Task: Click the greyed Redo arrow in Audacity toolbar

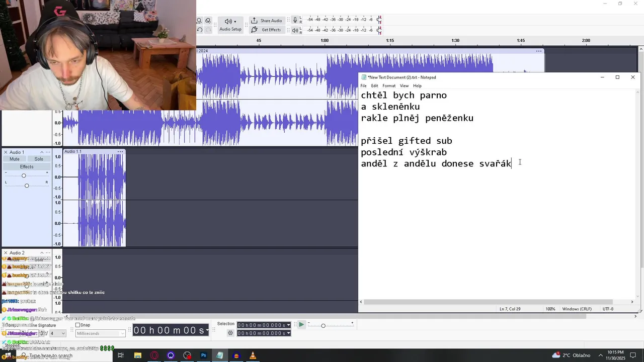Action: (208, 30)
